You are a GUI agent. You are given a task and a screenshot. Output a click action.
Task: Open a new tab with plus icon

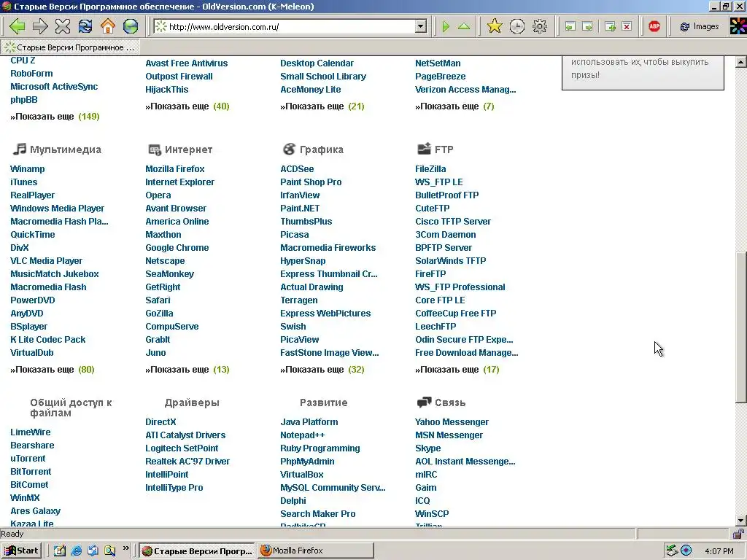pyautogui.click(x=610, y=27)
